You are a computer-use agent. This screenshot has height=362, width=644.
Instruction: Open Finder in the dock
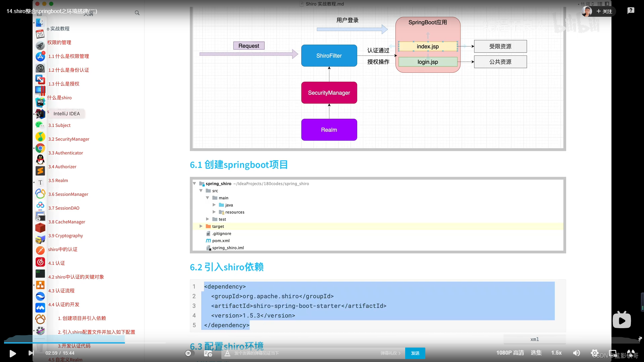pos(40,23)
